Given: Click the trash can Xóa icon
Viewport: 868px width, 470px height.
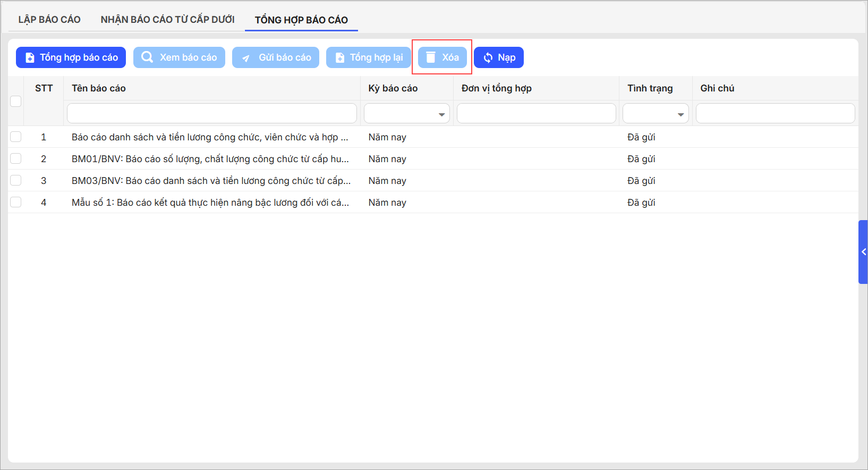Looking at the screenshot, I should (431, 57).
